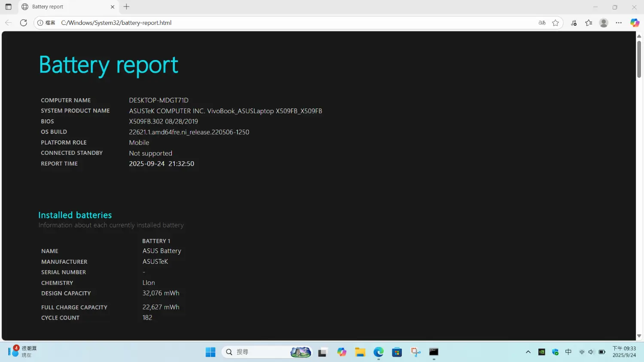Refresh the battery report page
Viewport: 644px width, 362px height.
coord(24,23)
